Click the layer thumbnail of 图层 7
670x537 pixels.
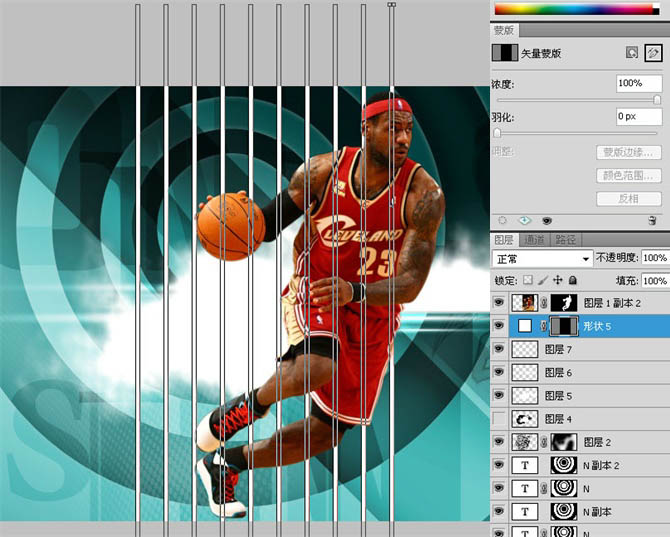pos(525,349)
